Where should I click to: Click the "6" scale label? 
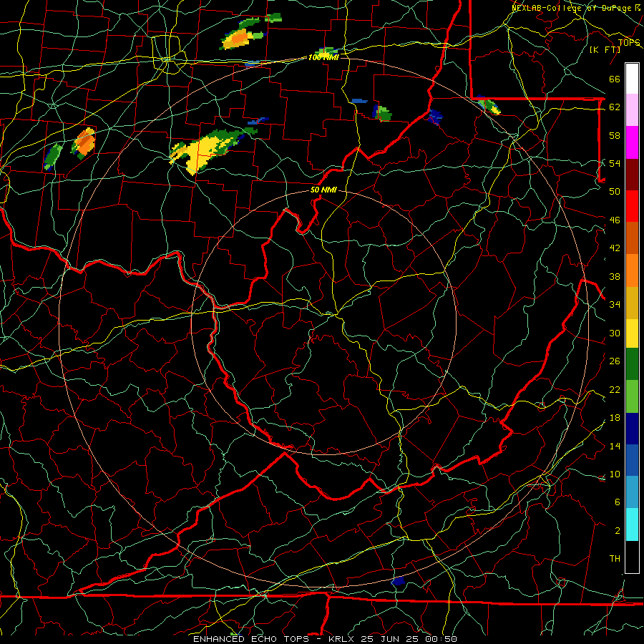[617, 502]
